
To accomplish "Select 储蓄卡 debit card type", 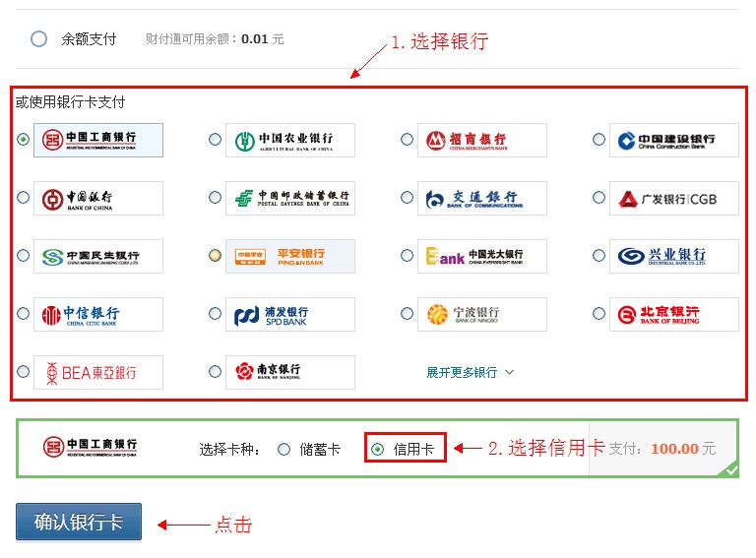I will tap(283, 450).
